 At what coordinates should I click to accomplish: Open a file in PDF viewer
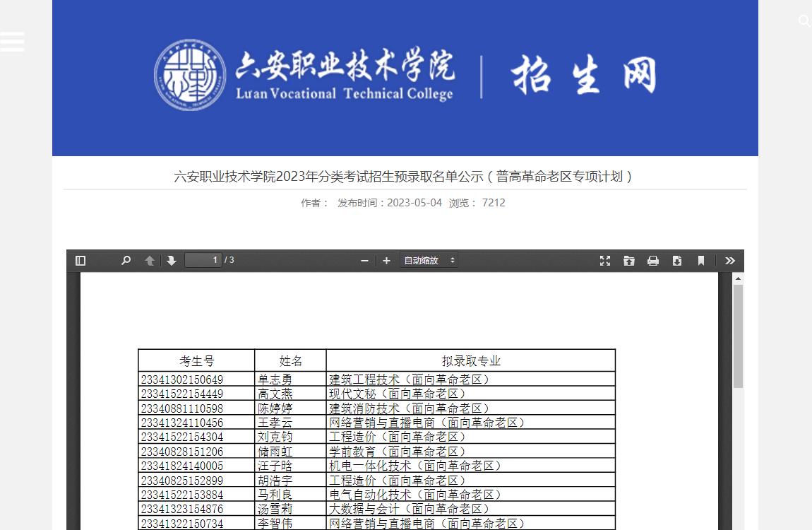[x=628, y=261]
